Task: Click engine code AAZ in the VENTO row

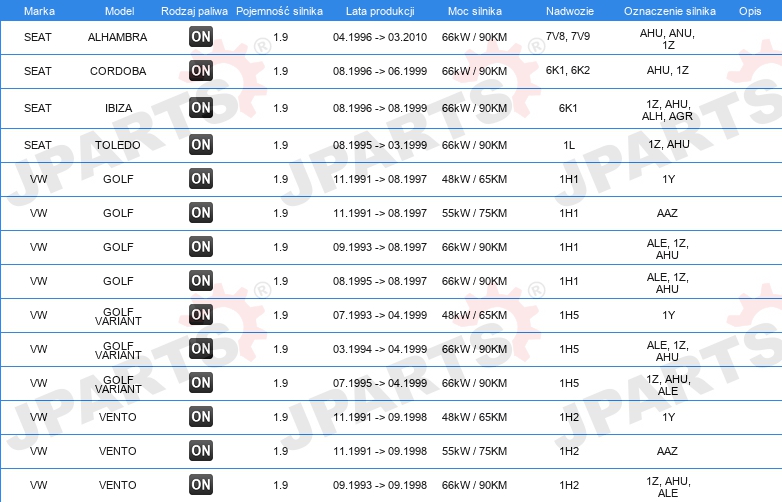Action: point(667,451)
